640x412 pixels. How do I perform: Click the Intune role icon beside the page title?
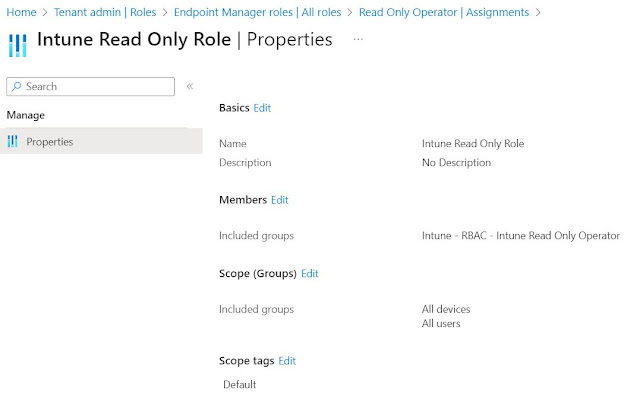point(18,45)
